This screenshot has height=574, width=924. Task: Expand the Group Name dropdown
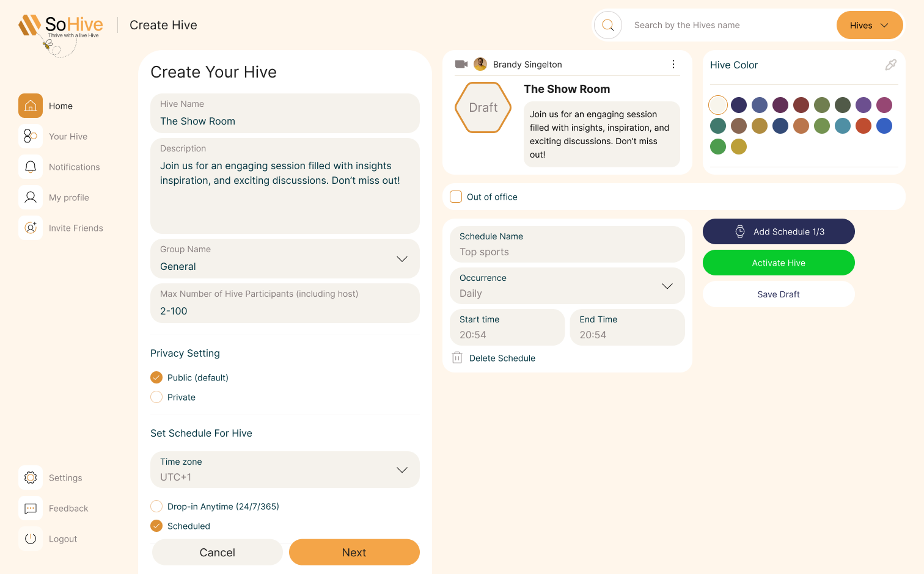pyautogui.click(x=285, y=258)
